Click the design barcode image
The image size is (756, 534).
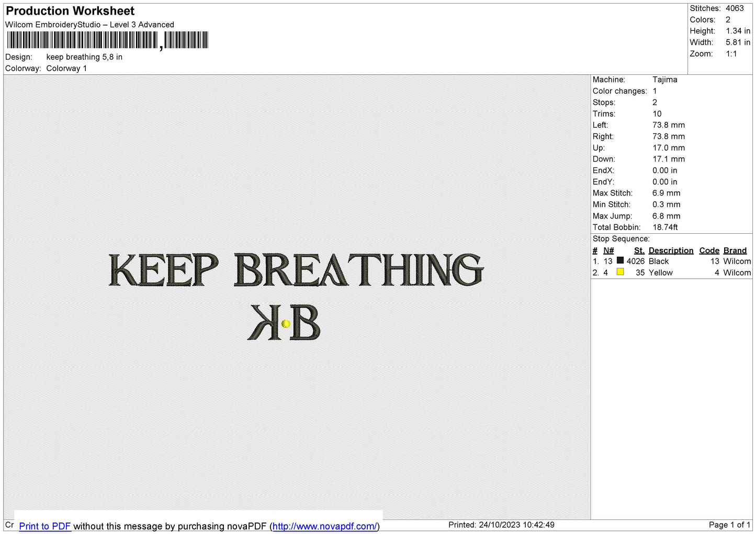click(108, 40)
